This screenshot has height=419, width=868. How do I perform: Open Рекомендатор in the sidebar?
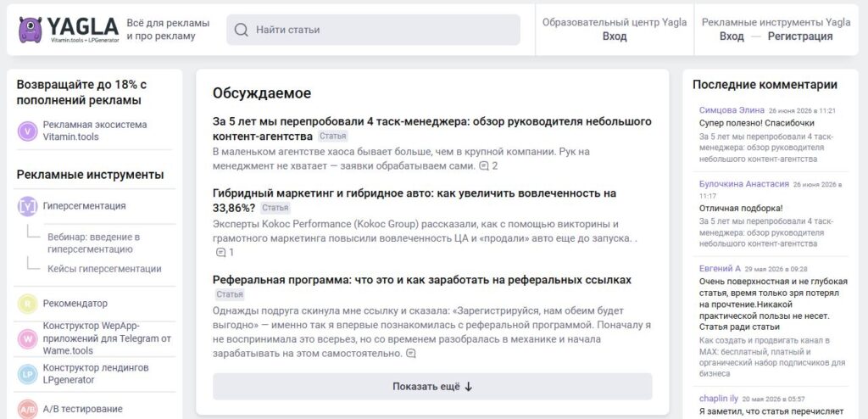(75, 304)
